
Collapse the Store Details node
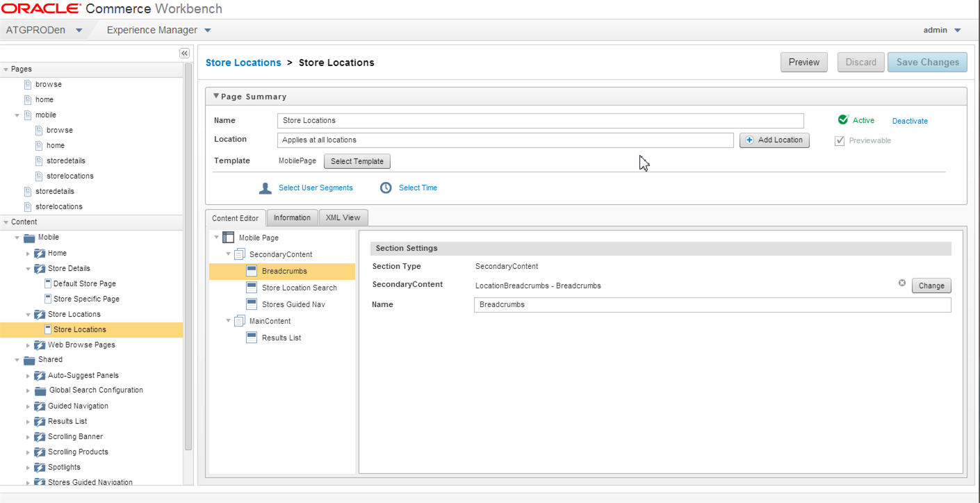tap(28, 269)
